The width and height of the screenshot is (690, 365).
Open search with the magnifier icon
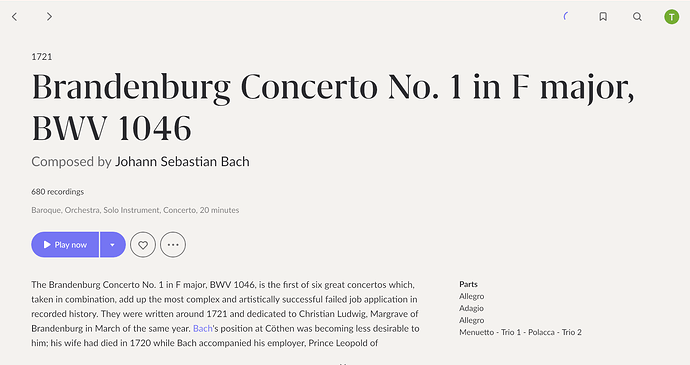point(637,17)
